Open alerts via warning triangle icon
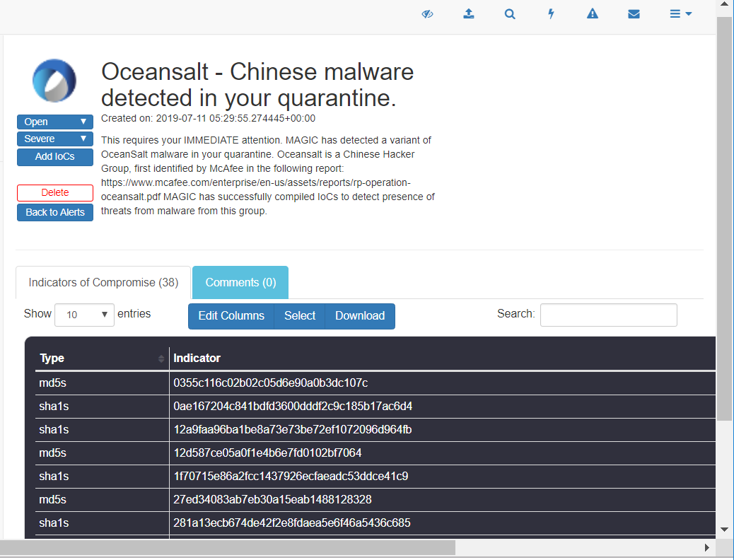This screenshot has height=560, width=734. pos(593,14)
